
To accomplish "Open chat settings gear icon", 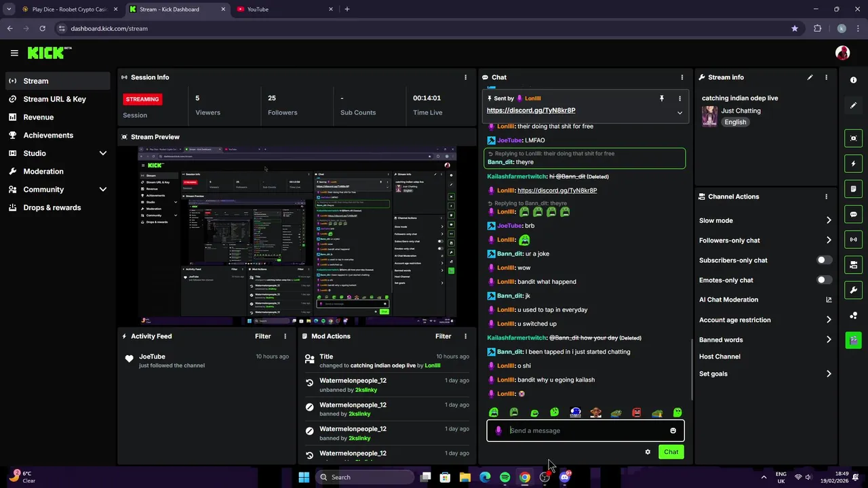I will click(648, 452).
